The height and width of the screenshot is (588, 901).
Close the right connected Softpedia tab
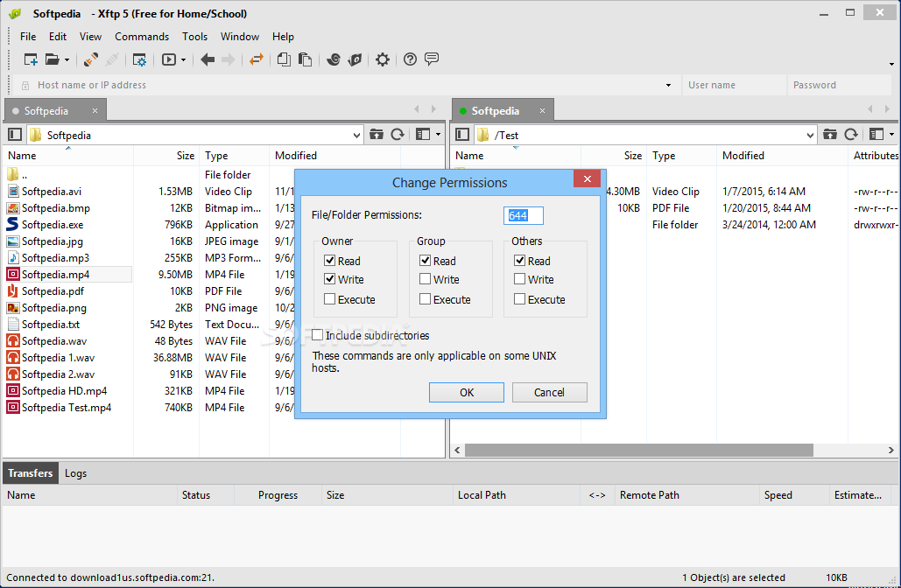pyautogui.click(x=542, y=111)
